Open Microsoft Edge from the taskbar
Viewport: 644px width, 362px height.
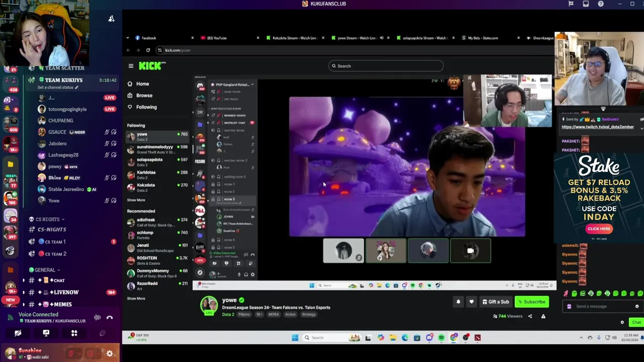pyautogui.click(x=405, y=337)
